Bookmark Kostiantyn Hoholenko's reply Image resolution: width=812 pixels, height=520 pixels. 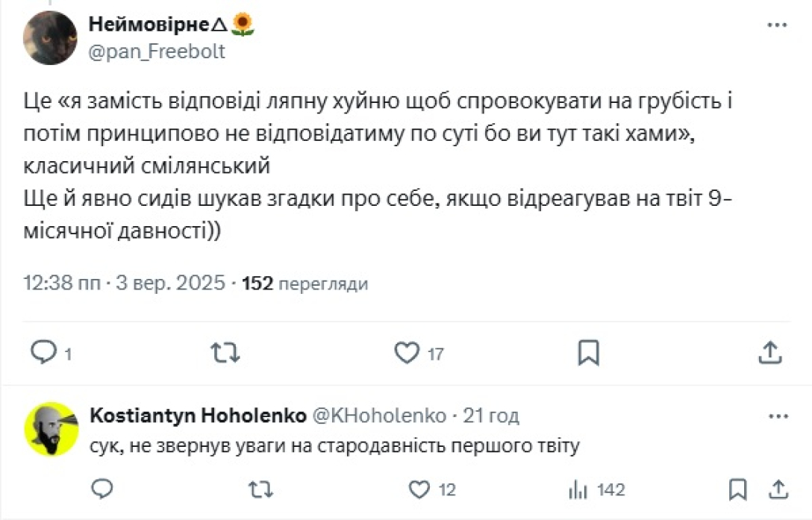click(739, 489)
